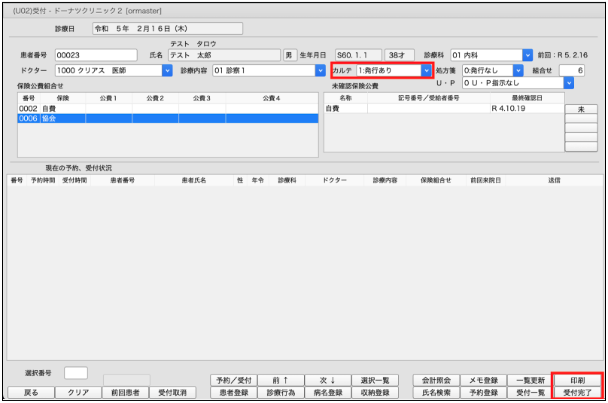Screen dimensions: 608x403
Task: Expand the 処方箋 dropdown showing 0:発行なし
Action: [x=518, y=71]
